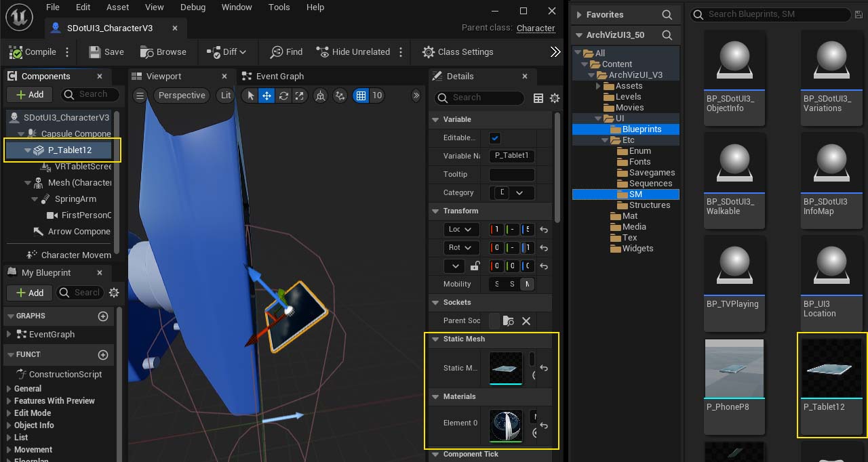Reset the Static Mesh property to default
The width and height of the screenshot is (868, 462).
coord(543,369)
